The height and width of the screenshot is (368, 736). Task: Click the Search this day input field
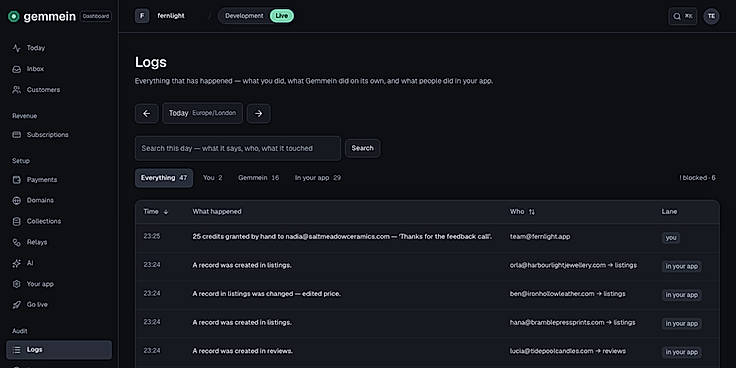click(238, 148)
